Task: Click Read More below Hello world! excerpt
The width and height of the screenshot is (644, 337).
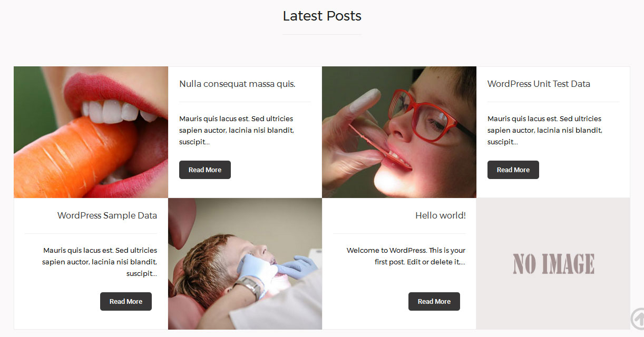Action: click(x=434, y=301)
